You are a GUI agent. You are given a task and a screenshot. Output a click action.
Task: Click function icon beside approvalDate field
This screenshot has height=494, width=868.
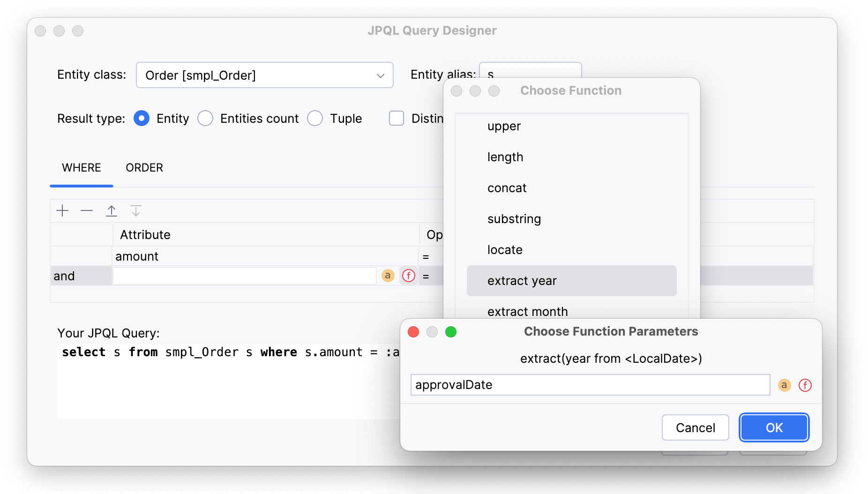pos(805,385)
